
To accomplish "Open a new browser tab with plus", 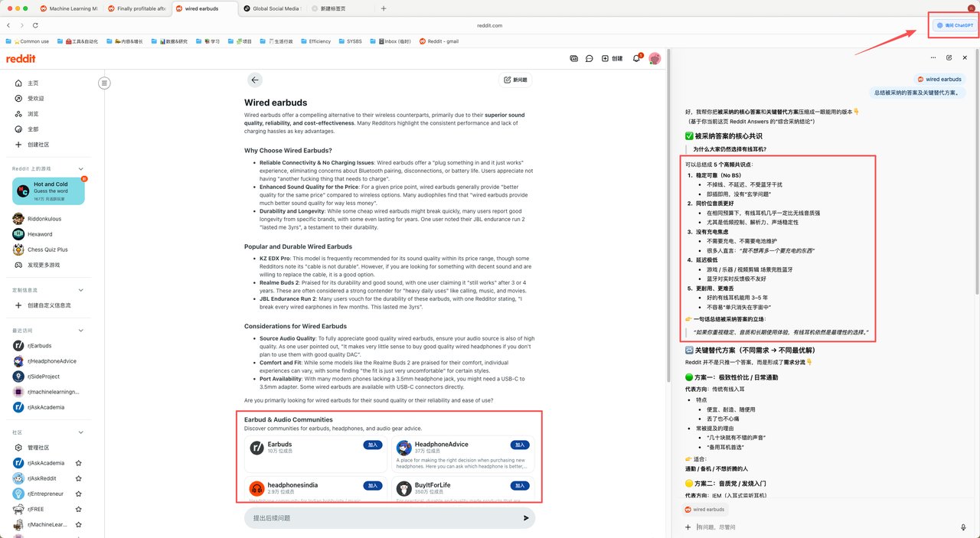I will (x=384, y=8).
